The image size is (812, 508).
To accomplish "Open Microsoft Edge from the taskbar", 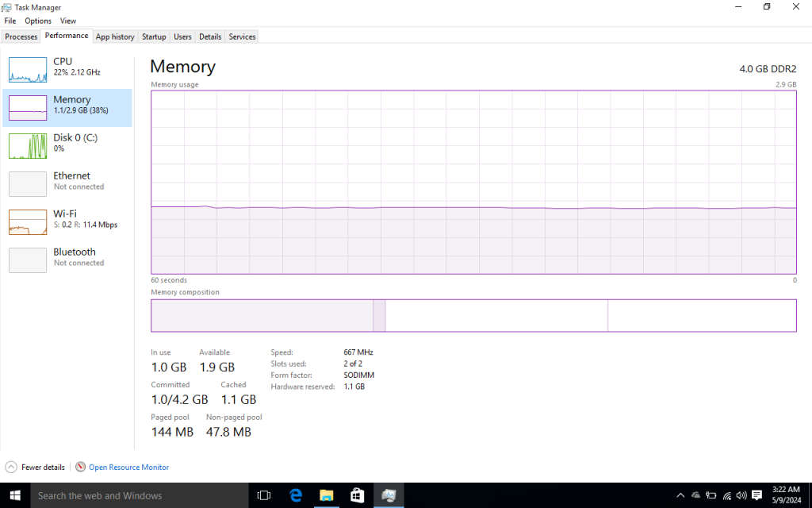I will [x=296, y=495].
